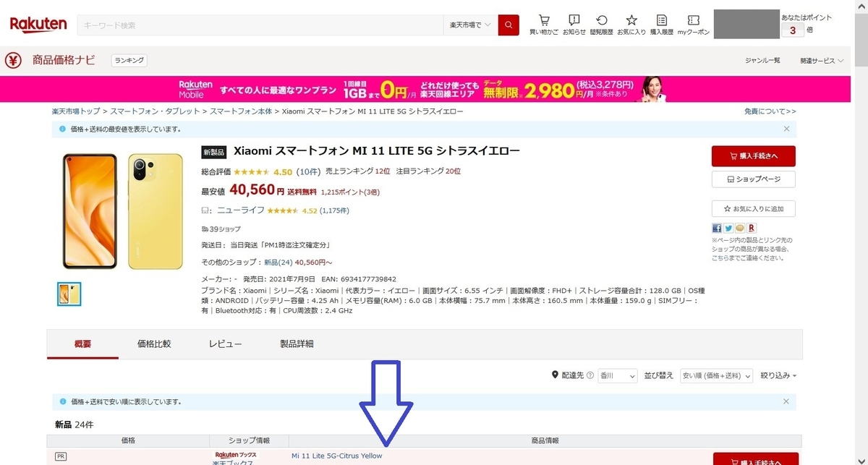Screen dimensions: 868x465
Task: Click the main Xiaomi phone product image
Action: coord(122,210)
